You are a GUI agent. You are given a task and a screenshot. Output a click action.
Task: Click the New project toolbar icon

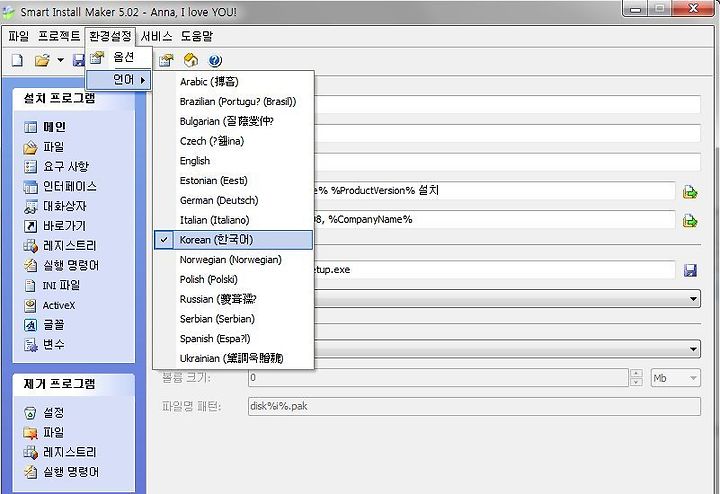click(x=17, y=61)
